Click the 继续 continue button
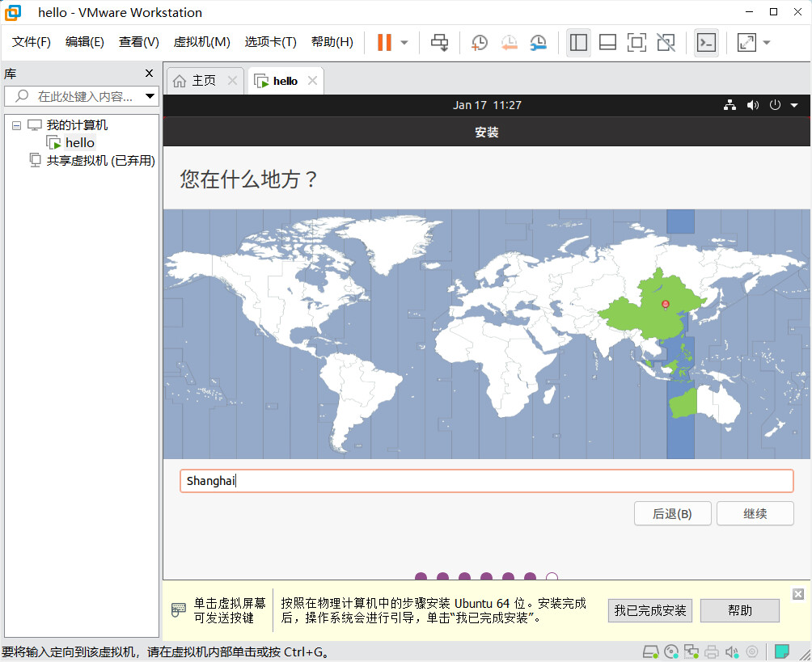This screenshot has width=812, height=662. pos(755,513)
